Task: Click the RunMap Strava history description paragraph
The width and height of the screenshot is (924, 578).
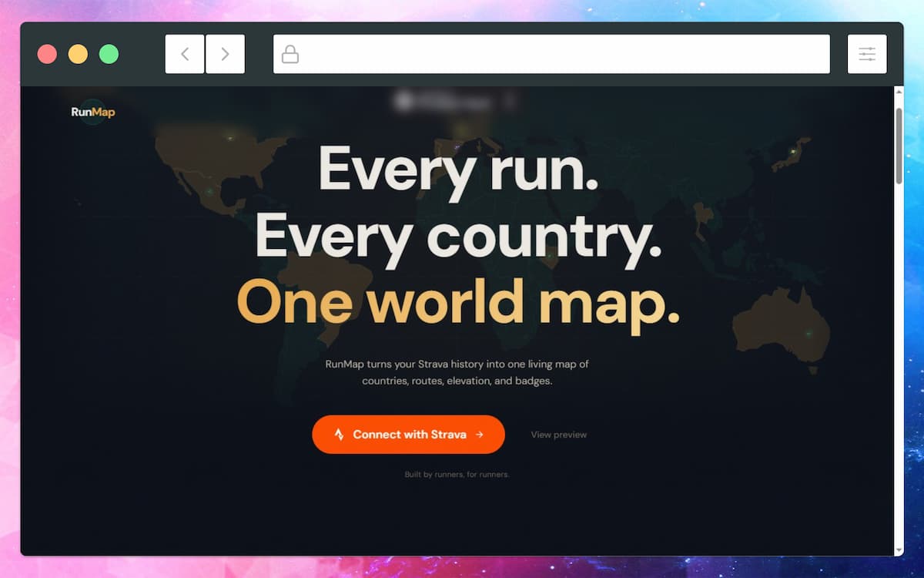Action: pyautogui.click(x=457, y=372)
